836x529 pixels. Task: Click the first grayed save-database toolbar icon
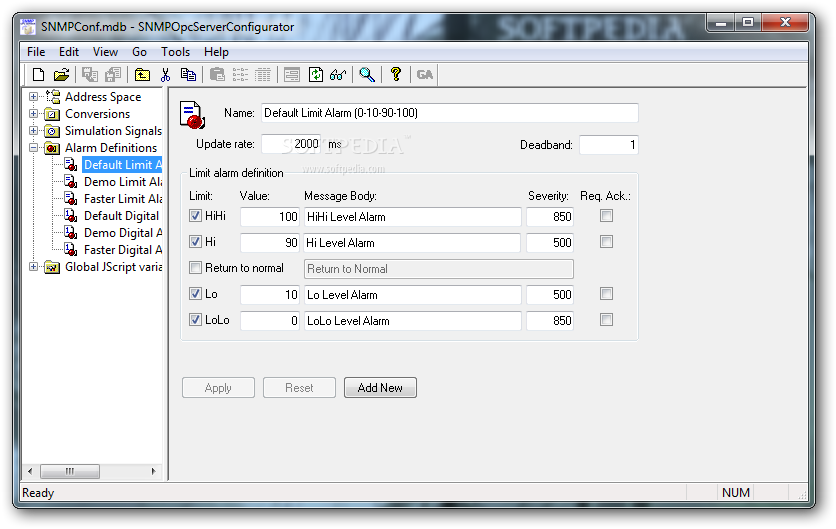pyautogui.click(x=90, y=75)
